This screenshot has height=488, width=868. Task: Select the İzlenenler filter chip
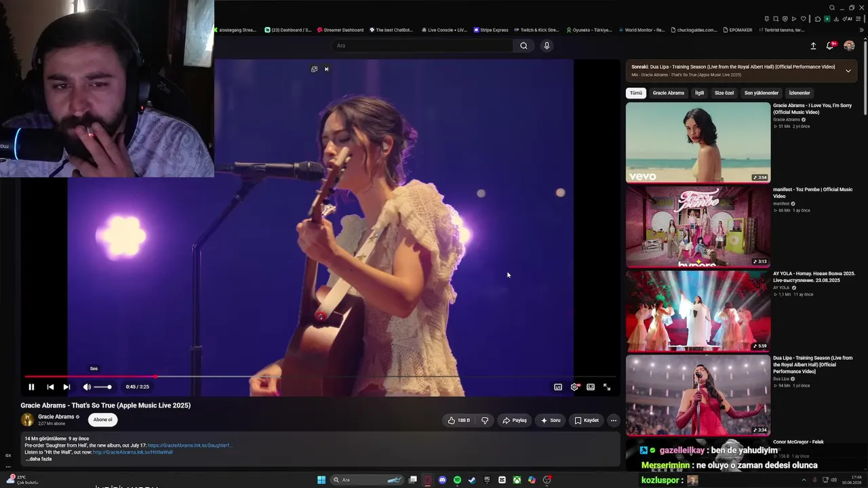(800, 93)
